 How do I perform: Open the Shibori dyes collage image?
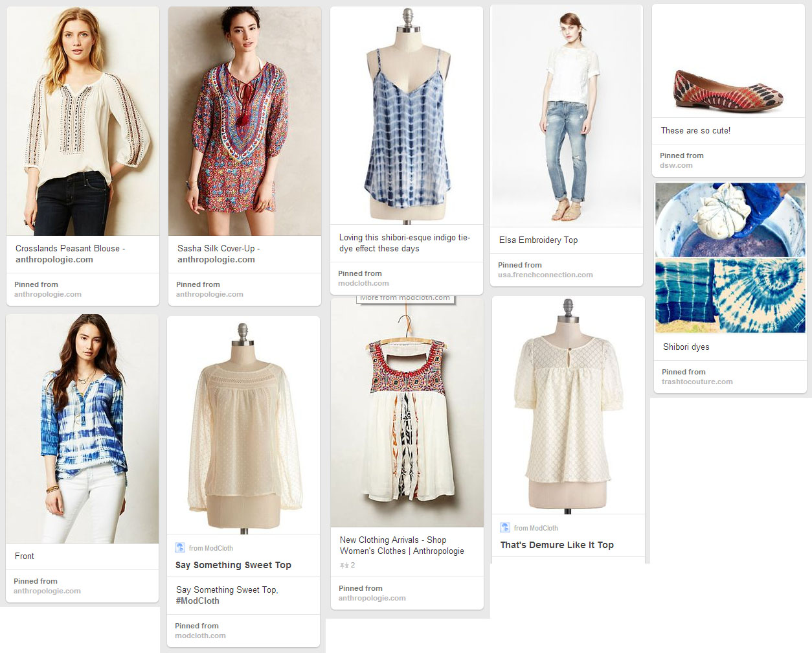[730, 258]
